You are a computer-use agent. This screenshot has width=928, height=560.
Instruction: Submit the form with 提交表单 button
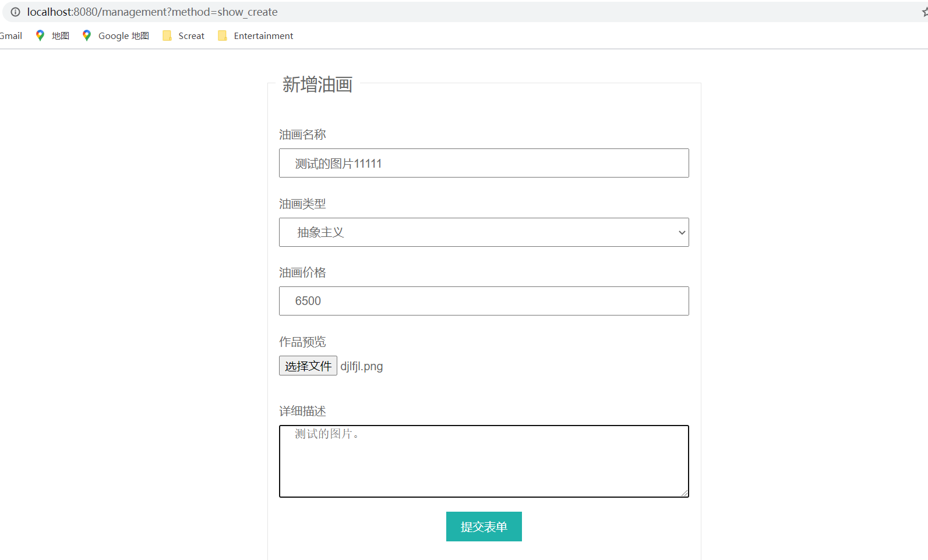click(484, 526)
